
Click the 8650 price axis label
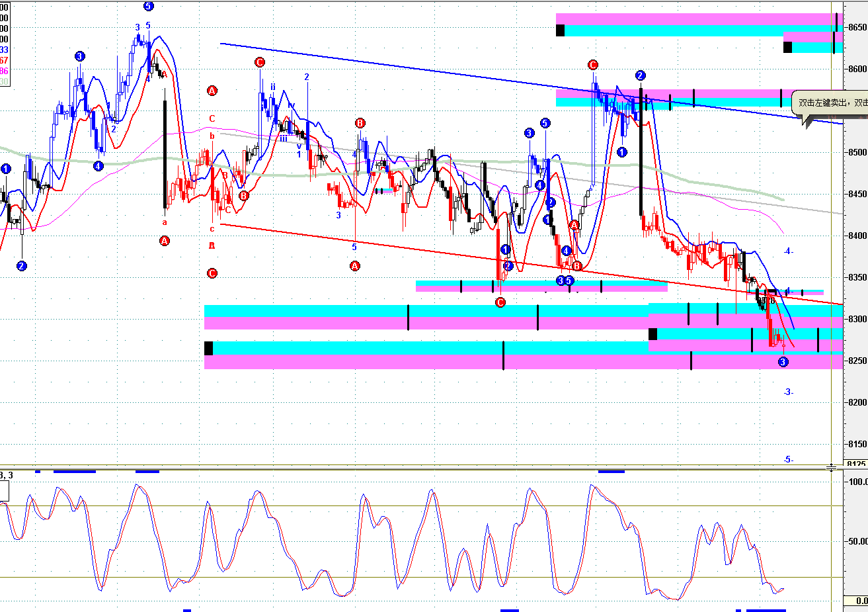click(857, 28)
